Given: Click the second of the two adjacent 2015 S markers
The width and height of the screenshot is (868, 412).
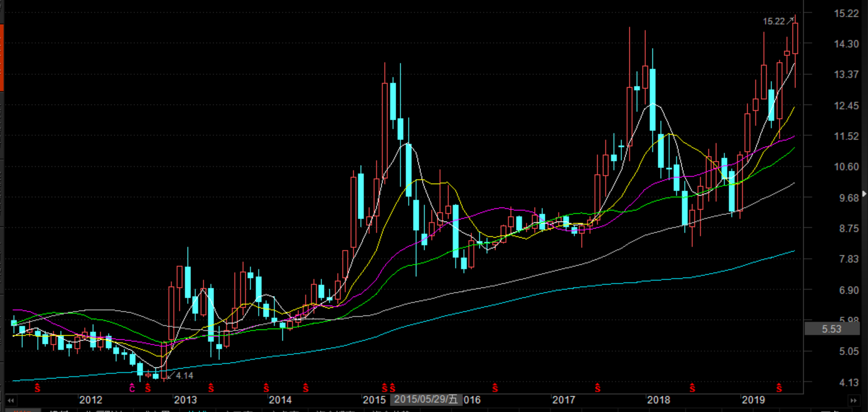Looking at the screenshot, I should pos(393,389).
